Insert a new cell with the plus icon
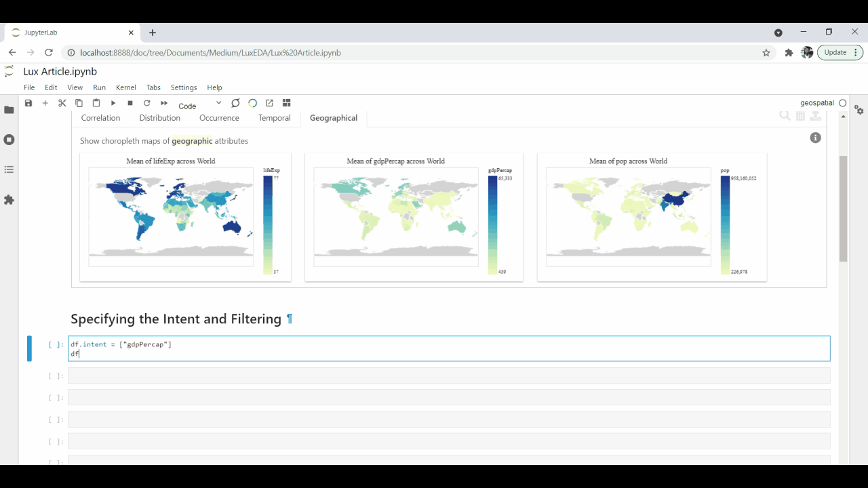 coord(45,103)
